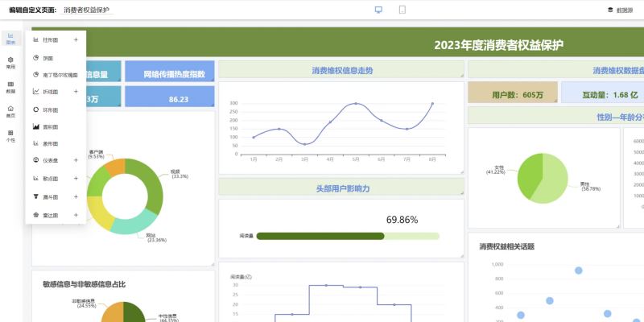Choose 南丁格尔玫瑰图 from the chart menu
Viewport: 644px width, 322px height.
(60, 75)
